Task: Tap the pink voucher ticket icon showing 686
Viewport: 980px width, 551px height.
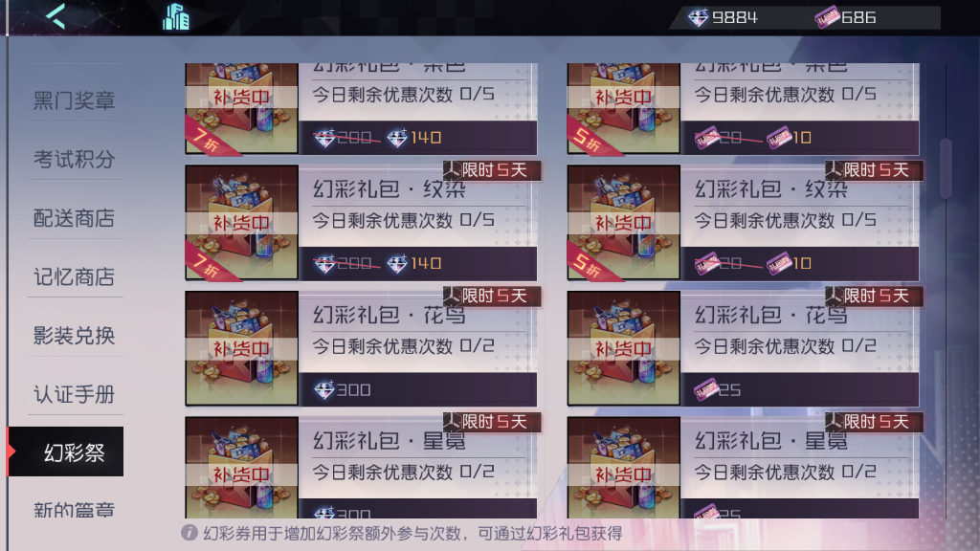Action: click(x=828, y=17)
